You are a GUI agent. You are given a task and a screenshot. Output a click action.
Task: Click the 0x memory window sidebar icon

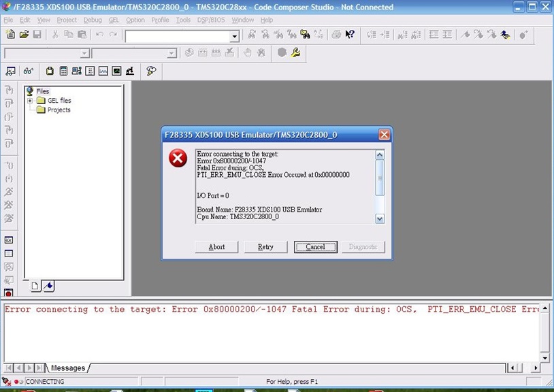(9, 240)
